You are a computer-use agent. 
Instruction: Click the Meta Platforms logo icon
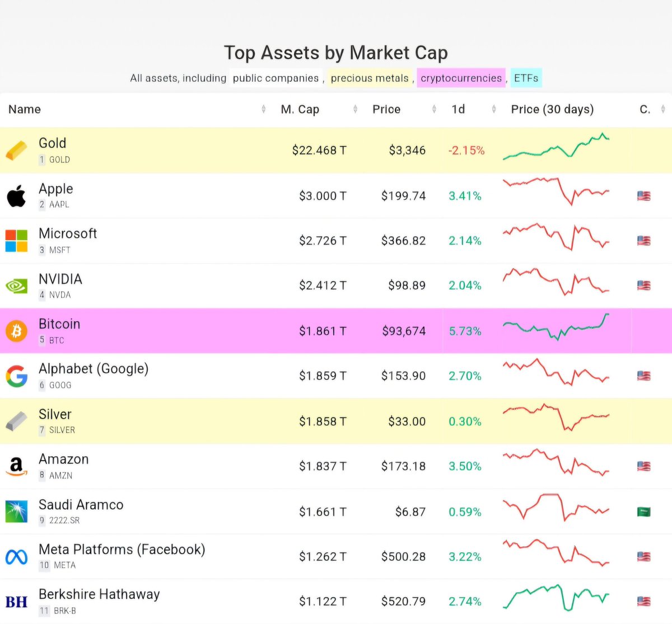(16, 557)
